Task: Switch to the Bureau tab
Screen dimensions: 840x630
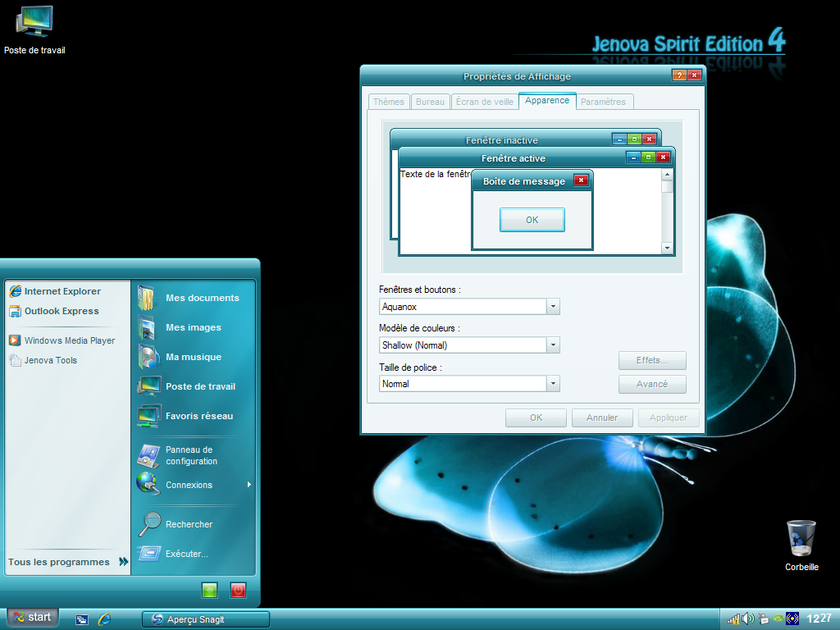Action: tap(430, 102)
